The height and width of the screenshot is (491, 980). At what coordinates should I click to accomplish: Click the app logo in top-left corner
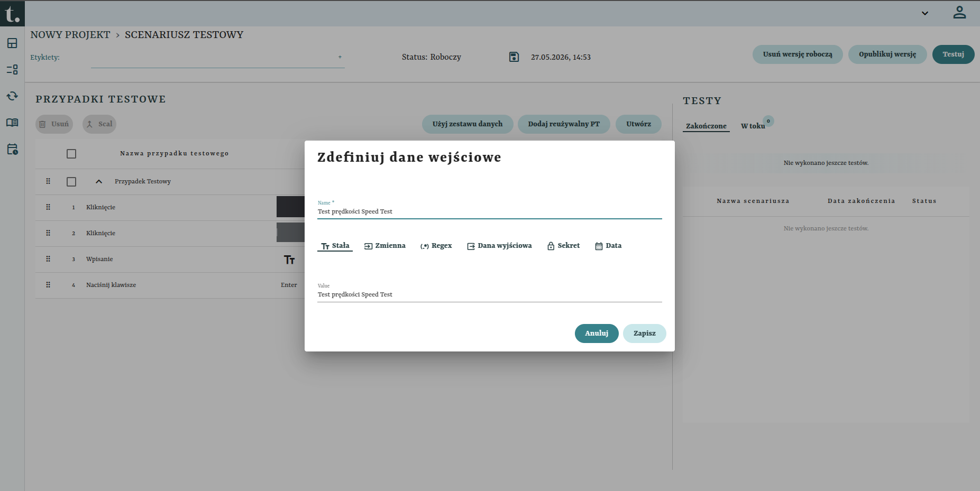(12, 13)
